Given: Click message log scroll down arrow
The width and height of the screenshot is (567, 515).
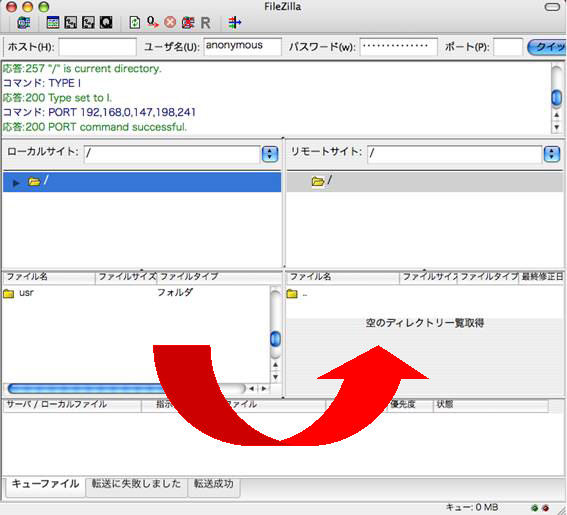Looking at the screenshot, I should pos(557,127).
